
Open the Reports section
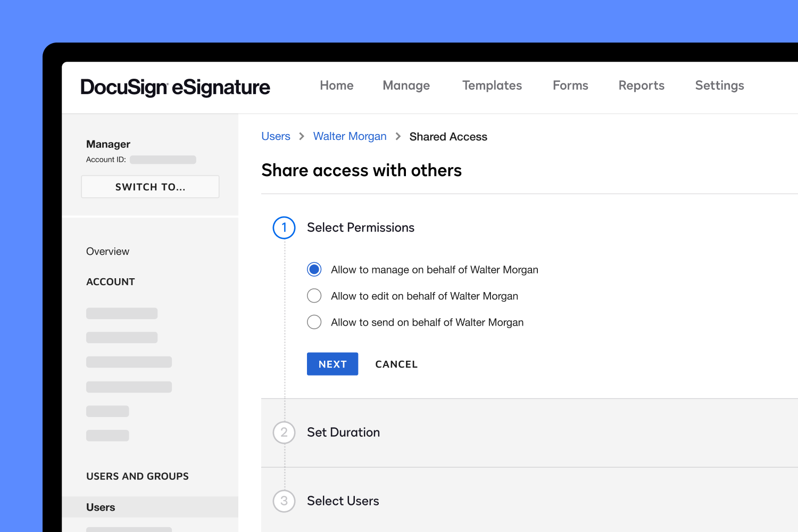tap(641, 85)
